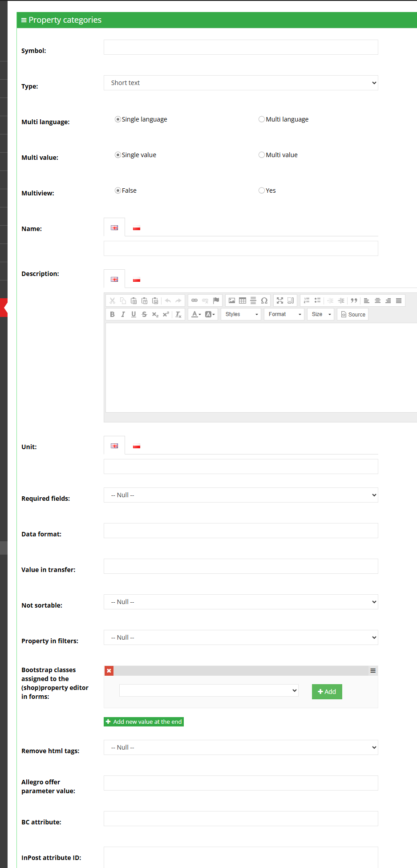Viewport: 417px width, 868px height.
Task: Open the Property in filters dropdown
Action: point(241,637)
